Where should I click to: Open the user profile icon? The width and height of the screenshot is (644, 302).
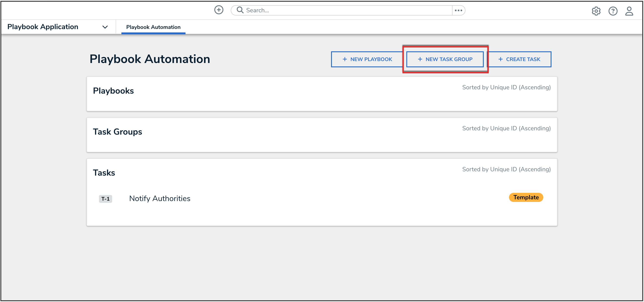click(x=629, y=11)
